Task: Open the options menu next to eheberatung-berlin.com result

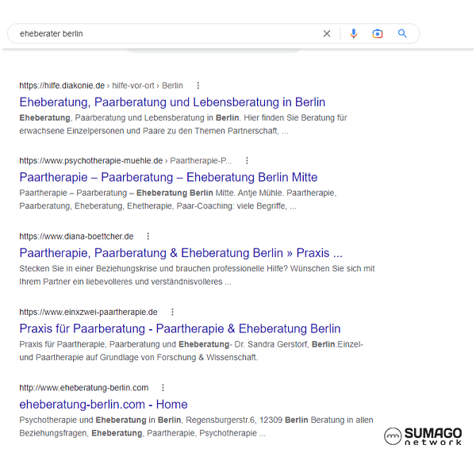Action: pos(163,388)
